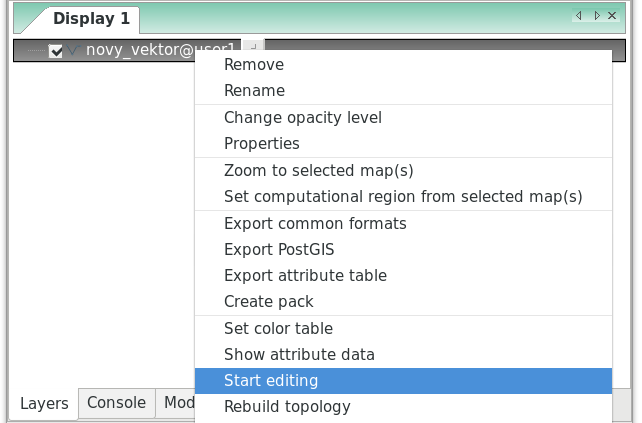Open Set color table option
This screenshot has height=423, width=642.
[x=403, y=329]
